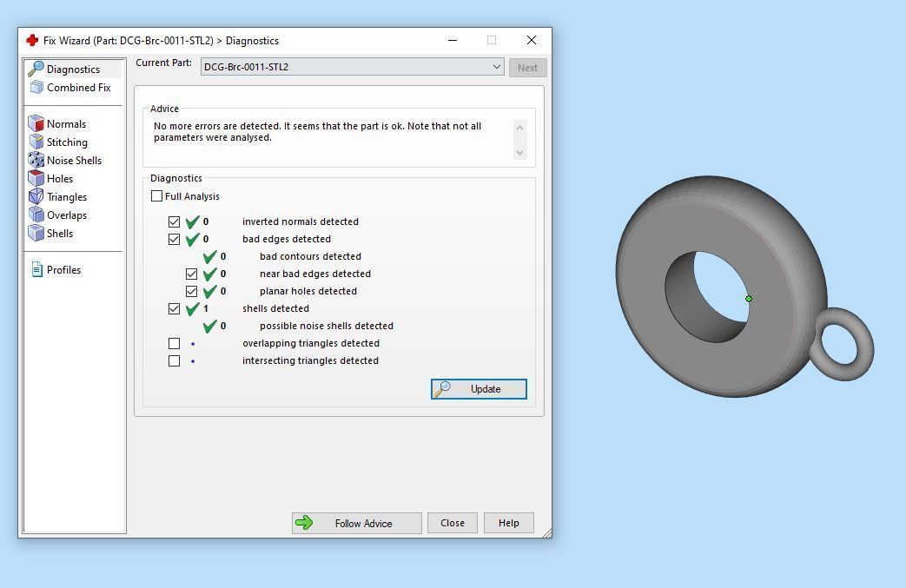
Task: Enable overlapping triangles detected checkbox
Action: click(x=174, y=343)
